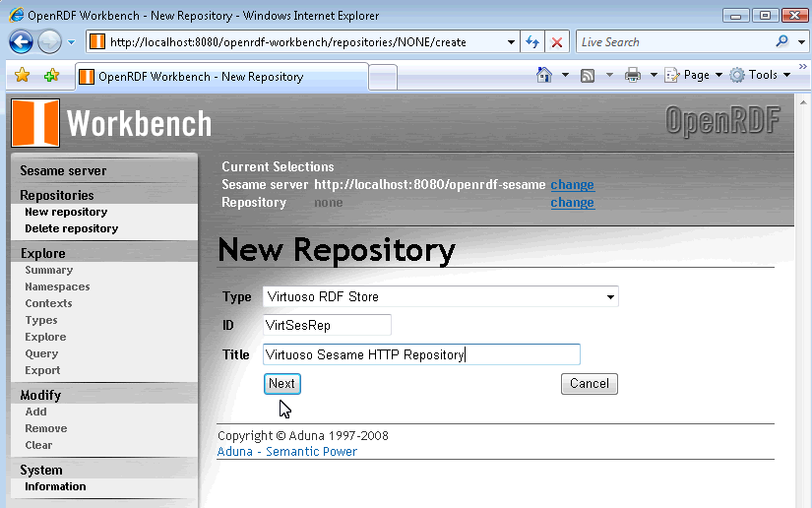Screen dimensions: 812x508
Task: Expand the address bar history dropdown
Action: coord(511,42)
